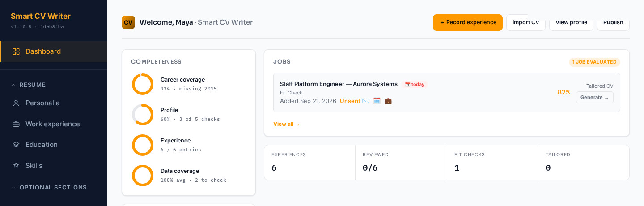644x206 pixels.
Task: Generate a tailored CV for Aurora Systems
Action: click(x=595, y=97)
